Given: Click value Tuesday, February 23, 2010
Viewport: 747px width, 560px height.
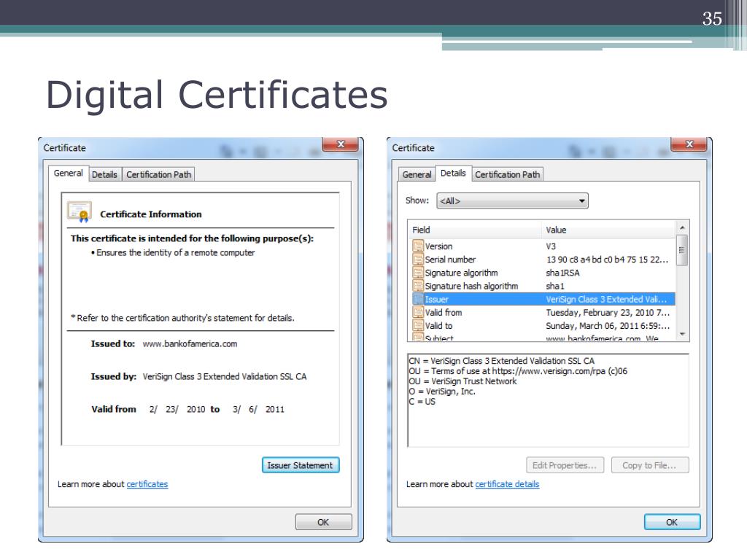Looking at the screenshot, I should click(x=608, y=313).
